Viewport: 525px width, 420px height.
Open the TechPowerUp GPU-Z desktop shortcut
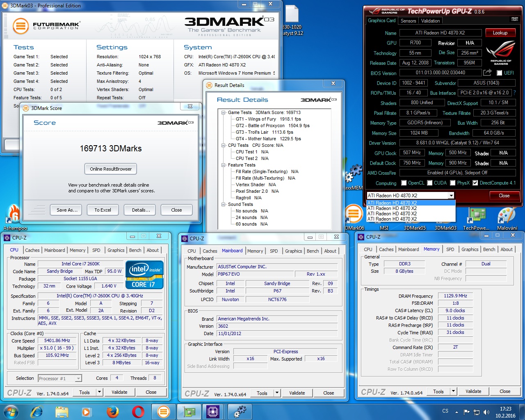point(476,219)
